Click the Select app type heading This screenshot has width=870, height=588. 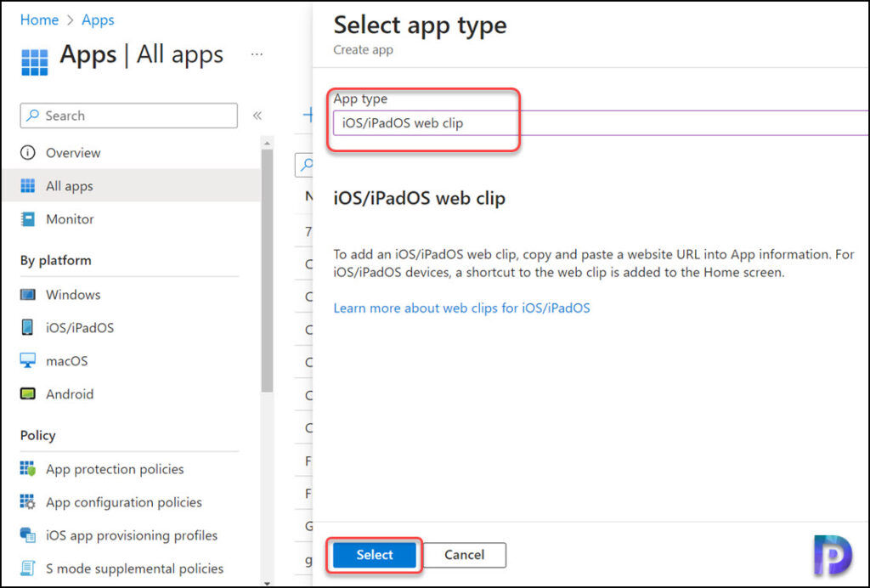click(x=420, y=25)
